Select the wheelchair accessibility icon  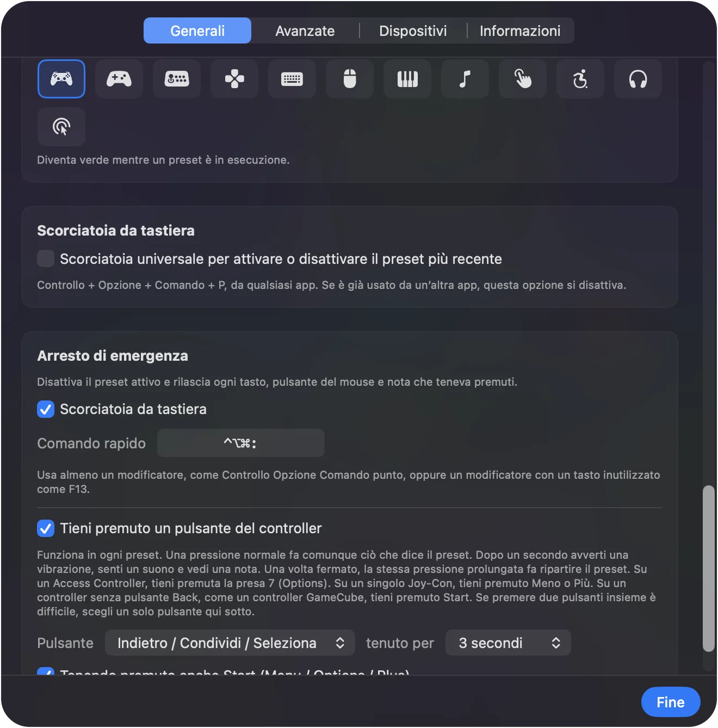[x=580, y=79]
